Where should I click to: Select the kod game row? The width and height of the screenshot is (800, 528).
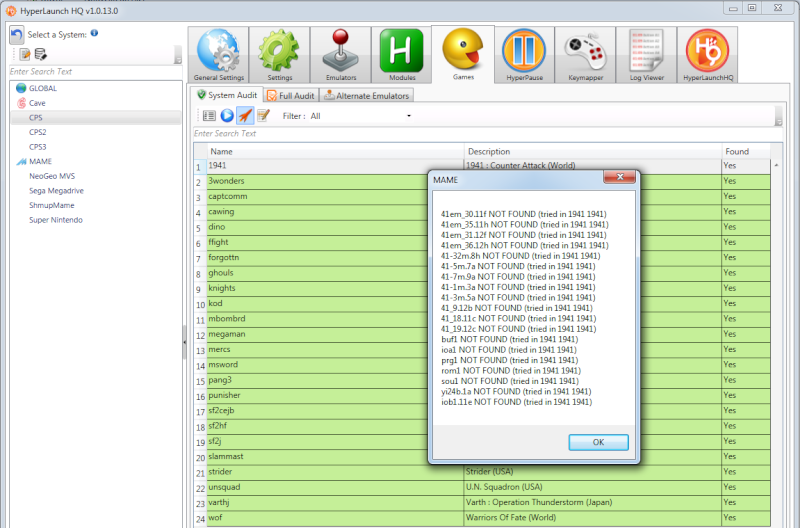(482, 304)
